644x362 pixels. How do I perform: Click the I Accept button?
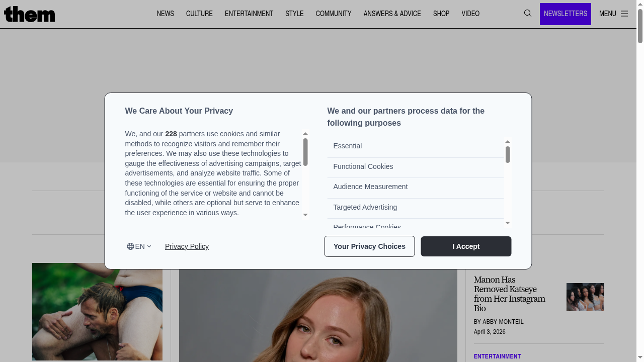pos(466,246)
